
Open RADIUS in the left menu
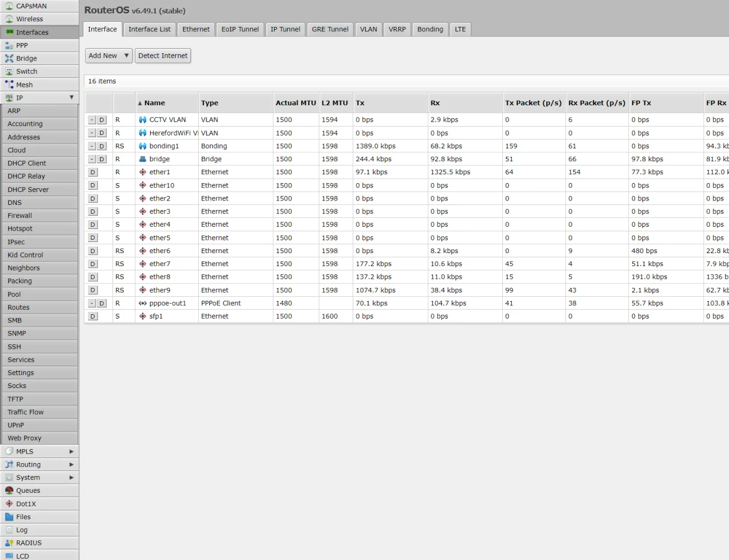pyautogui.click(x=29, y=543)
